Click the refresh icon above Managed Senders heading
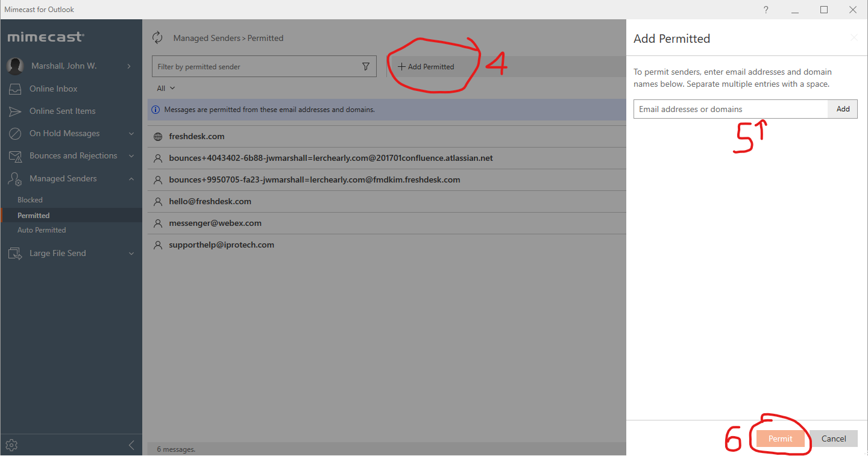Image resolution: width=868 pixels, height=456 pixels. [x=157, y=37]
